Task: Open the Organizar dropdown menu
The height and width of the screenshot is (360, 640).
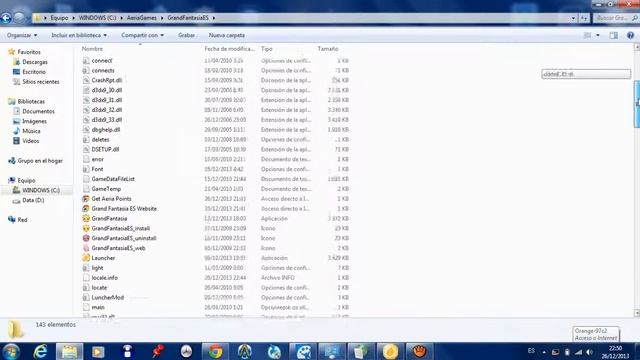Action: 22,36
